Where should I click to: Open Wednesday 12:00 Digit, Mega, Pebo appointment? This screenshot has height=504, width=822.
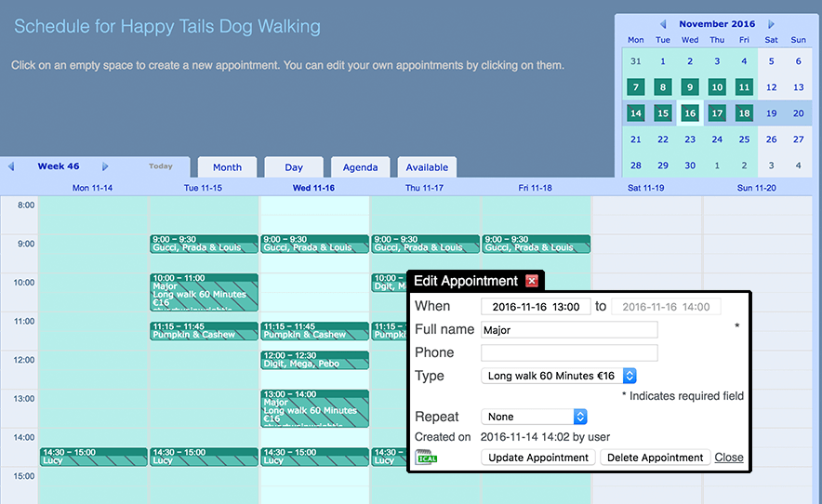point(314,360)
